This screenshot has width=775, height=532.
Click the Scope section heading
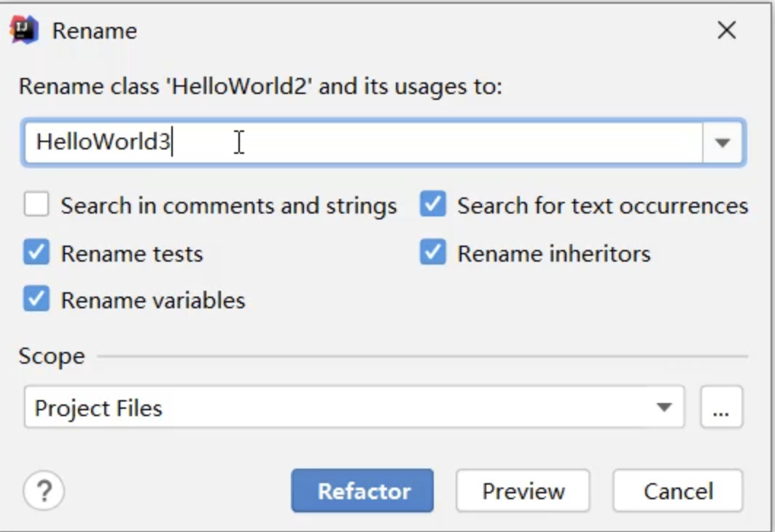point(52,356)
